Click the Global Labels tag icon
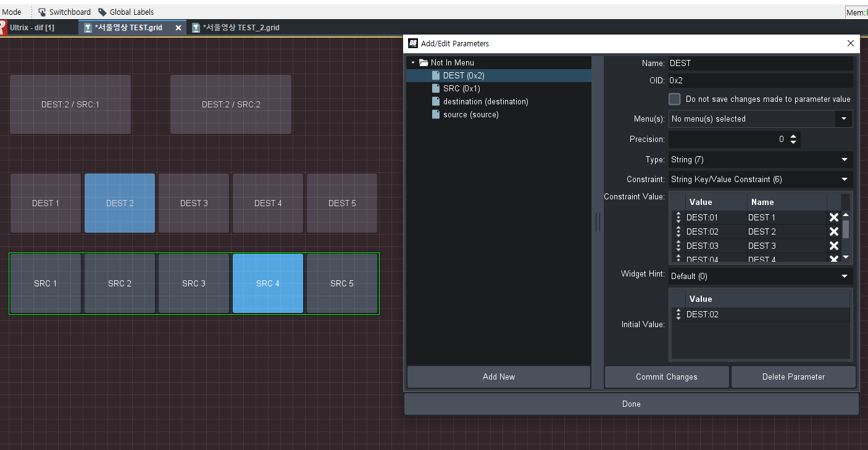 [102, 12]
